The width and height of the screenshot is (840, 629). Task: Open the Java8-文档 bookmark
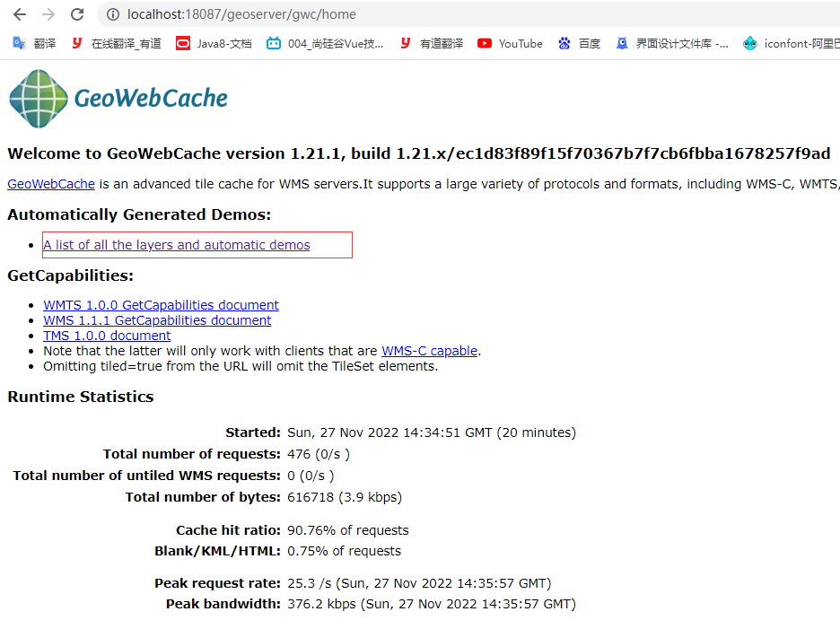coord(214,43)
